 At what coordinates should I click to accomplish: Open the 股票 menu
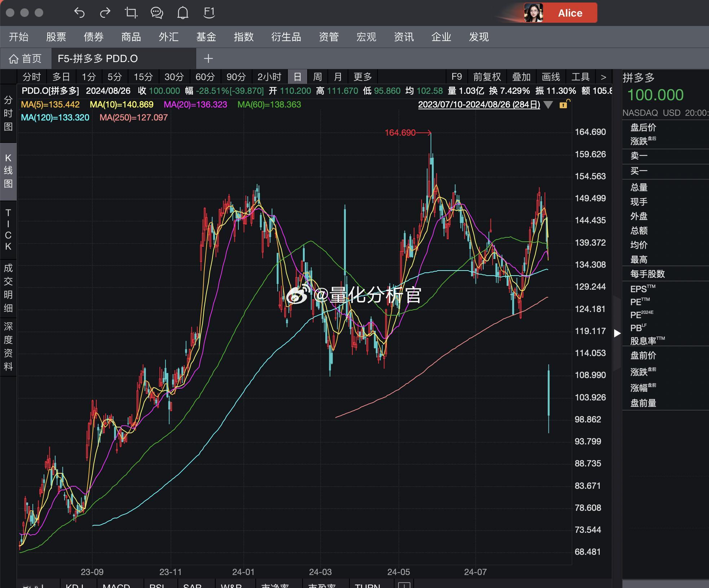56,37
